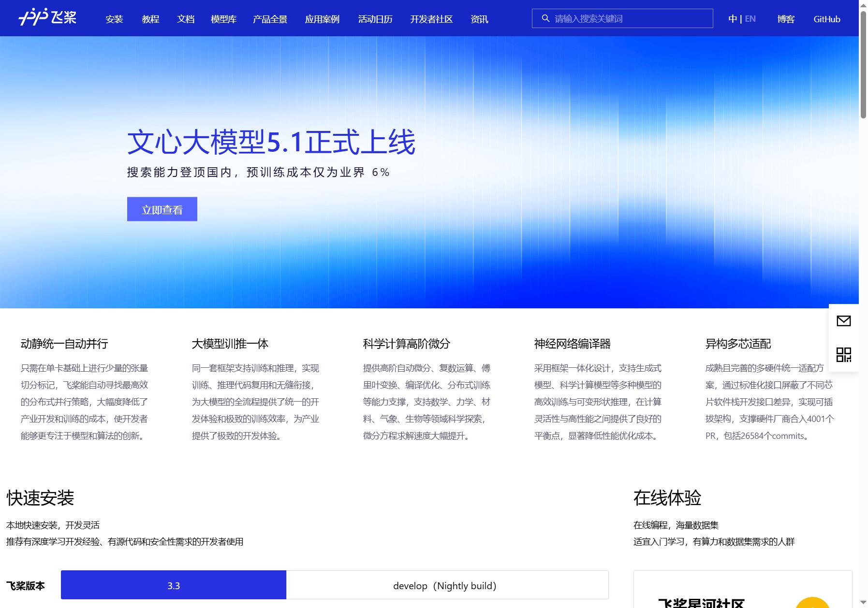
Task: Open the 开发者社区 menu item
Action: 431,19
